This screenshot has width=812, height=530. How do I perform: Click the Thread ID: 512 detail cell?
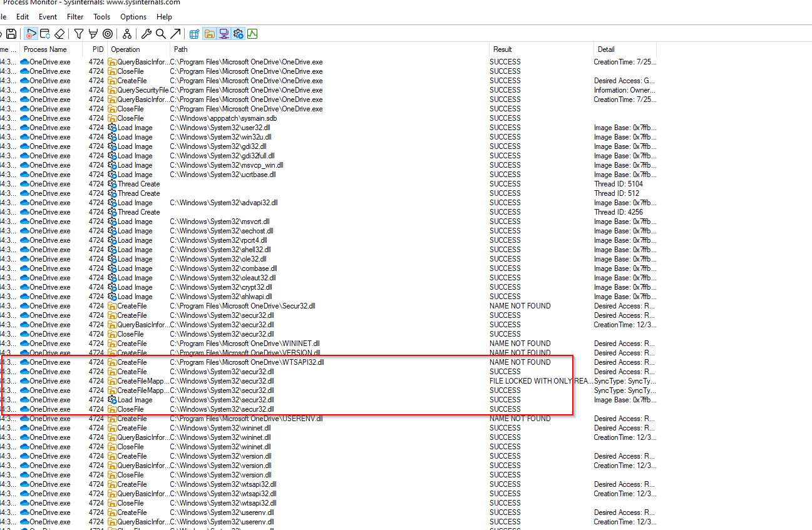616,193
